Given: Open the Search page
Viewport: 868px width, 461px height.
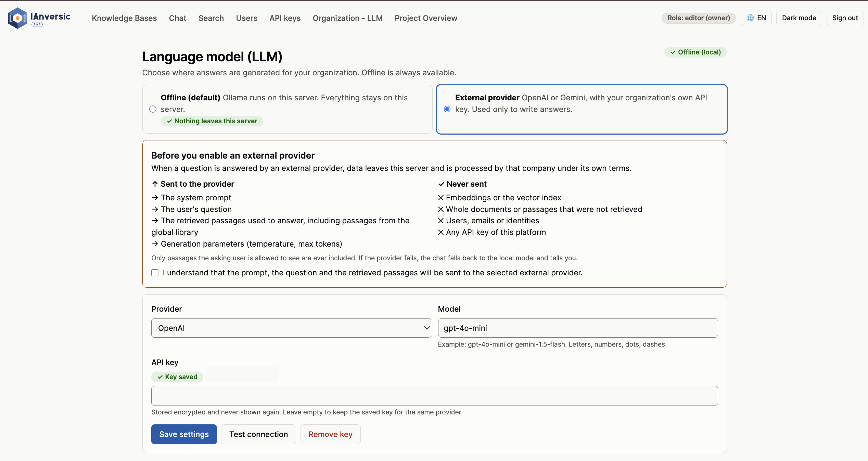Looking at the screenshot, I should click(211, 18).
